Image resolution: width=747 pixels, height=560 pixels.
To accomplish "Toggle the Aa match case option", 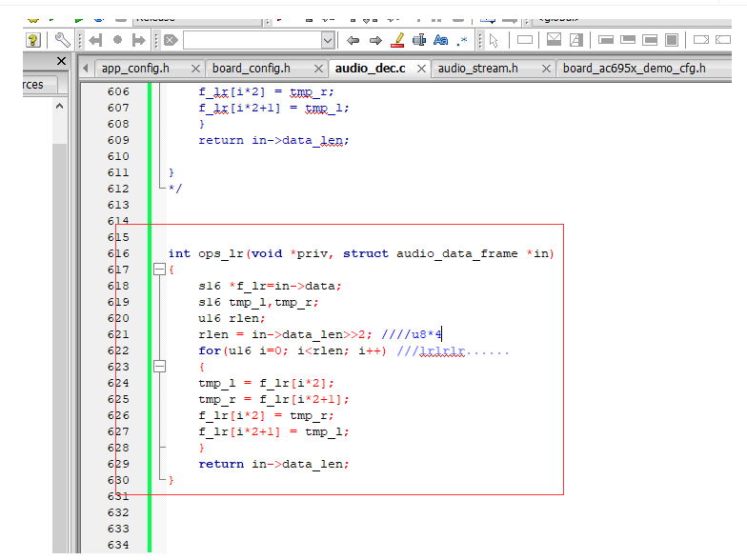I will pyautogui.click(x=440, y=40).
